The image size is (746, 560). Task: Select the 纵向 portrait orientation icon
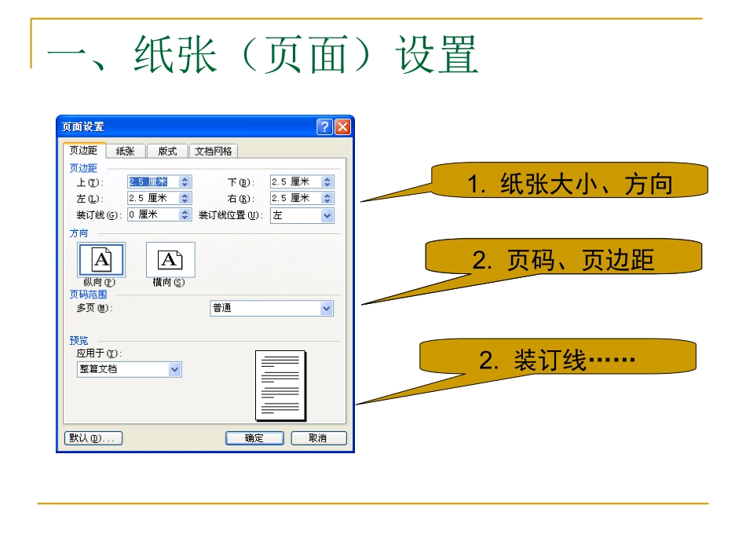[x=101, y=259]
